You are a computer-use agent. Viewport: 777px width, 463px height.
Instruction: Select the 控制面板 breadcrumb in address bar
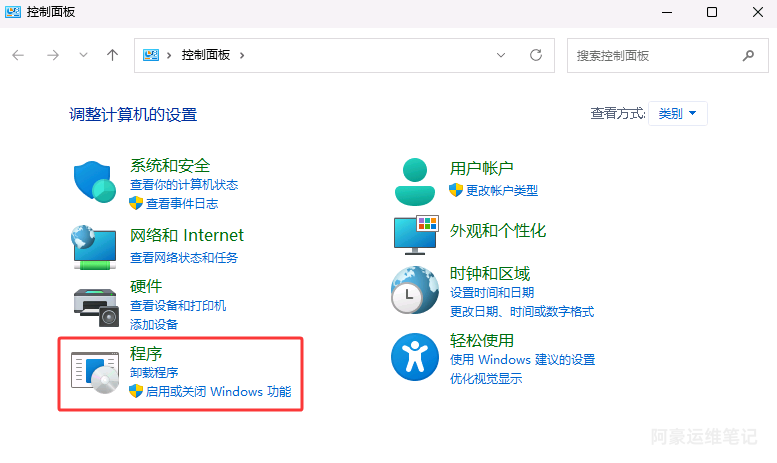point(205,55)
